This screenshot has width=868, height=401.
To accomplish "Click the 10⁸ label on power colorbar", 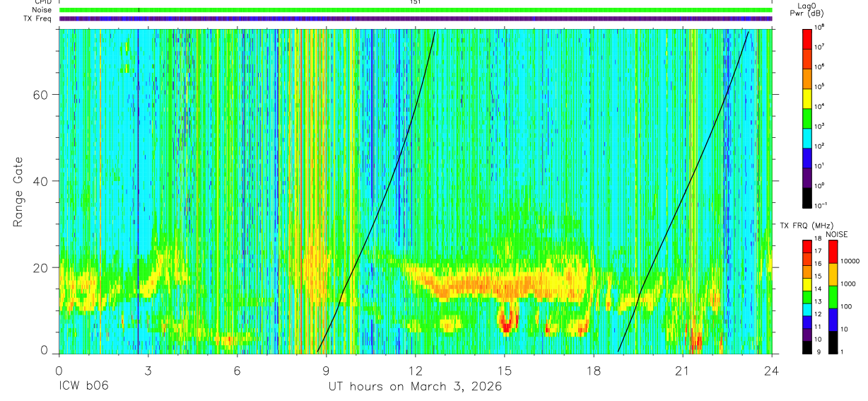I will pyautogui.click(x=820, y=26).
